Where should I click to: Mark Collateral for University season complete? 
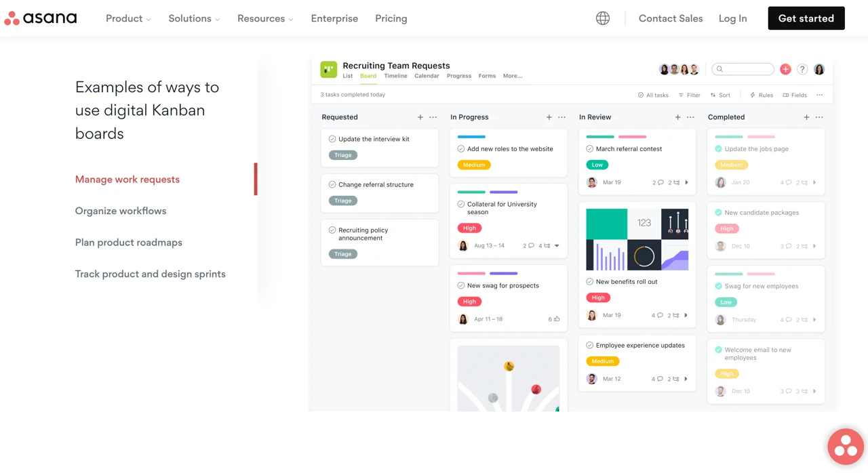(x=461, y=204)
